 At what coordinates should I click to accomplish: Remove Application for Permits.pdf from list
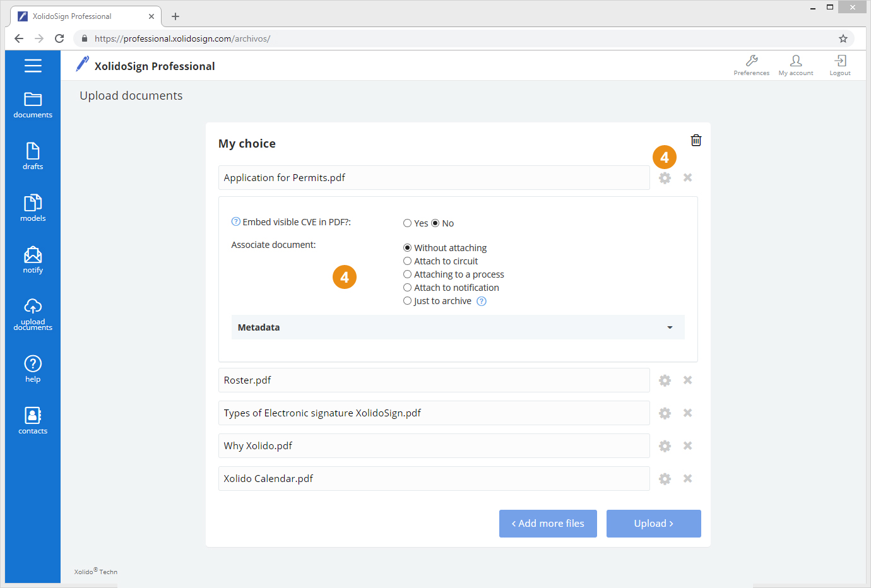pos(688,177)
